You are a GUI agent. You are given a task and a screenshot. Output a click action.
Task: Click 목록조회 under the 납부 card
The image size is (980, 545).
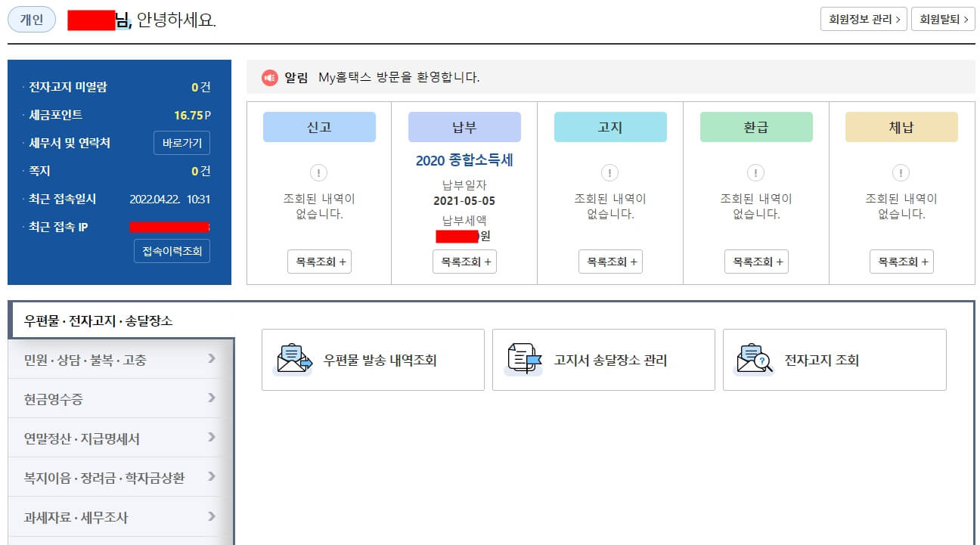pos(464,261)
